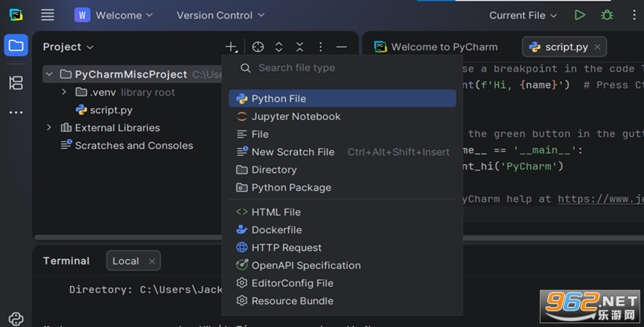Select Scratches and Consoles item
The width and height of the screenshot is (644, 327).
(127, 145)
